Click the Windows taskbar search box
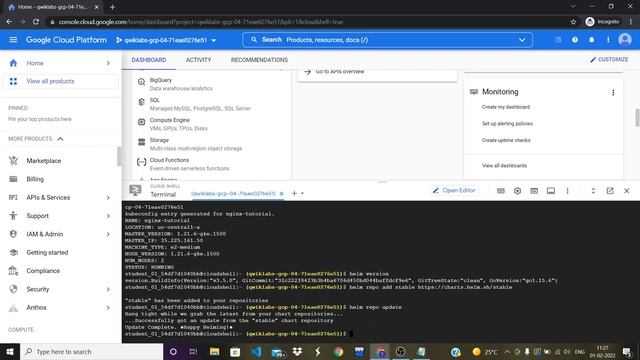640x360 pixels. [x=91, y=351]
